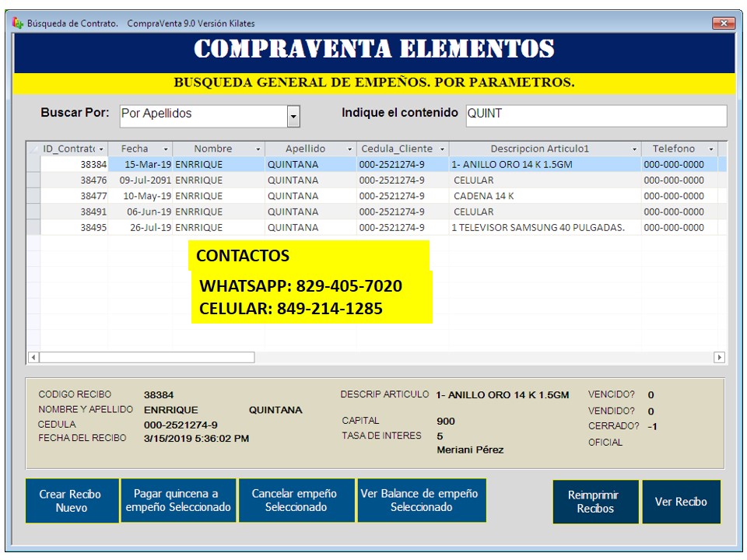Image resolution: width=747 pixels, height=560 pixels.
Task: Select the date cell 09-Jul-2091
Action: click(141, 180)
